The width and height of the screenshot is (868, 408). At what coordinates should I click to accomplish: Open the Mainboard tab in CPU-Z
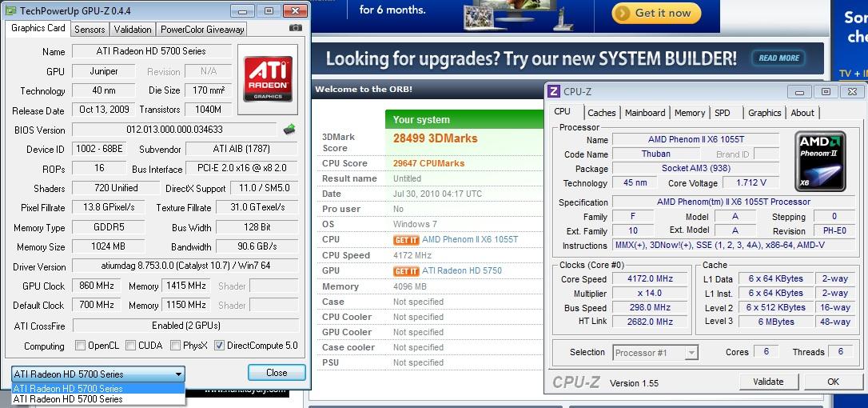645,113
